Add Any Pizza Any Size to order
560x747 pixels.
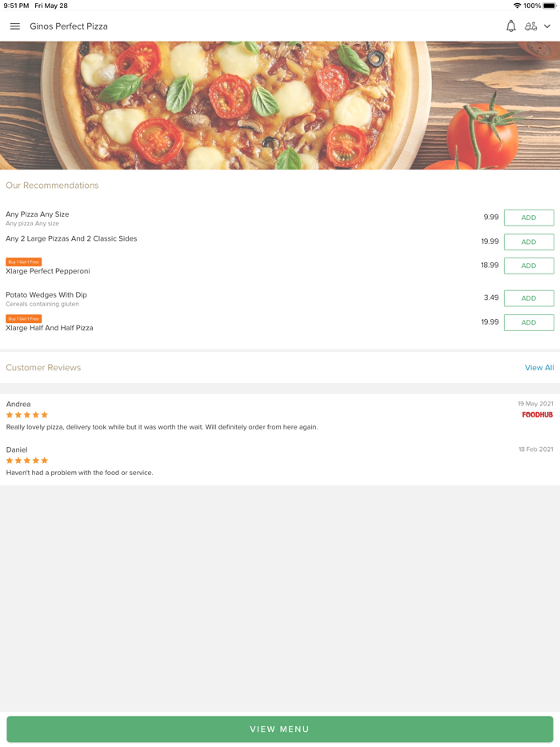point(528,218)
